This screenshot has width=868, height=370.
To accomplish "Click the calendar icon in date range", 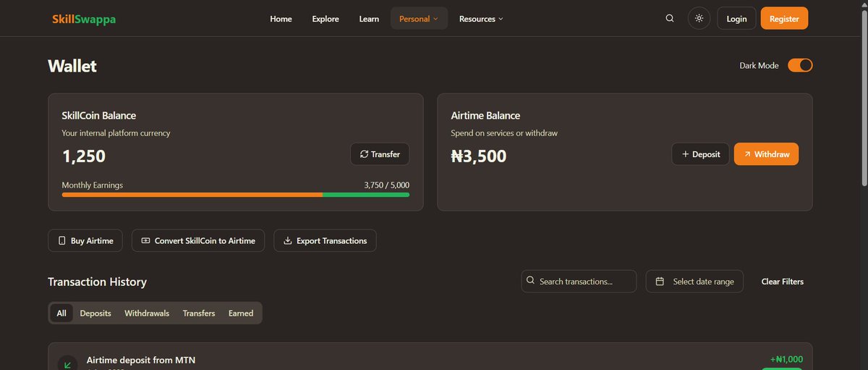I will 660,281.
